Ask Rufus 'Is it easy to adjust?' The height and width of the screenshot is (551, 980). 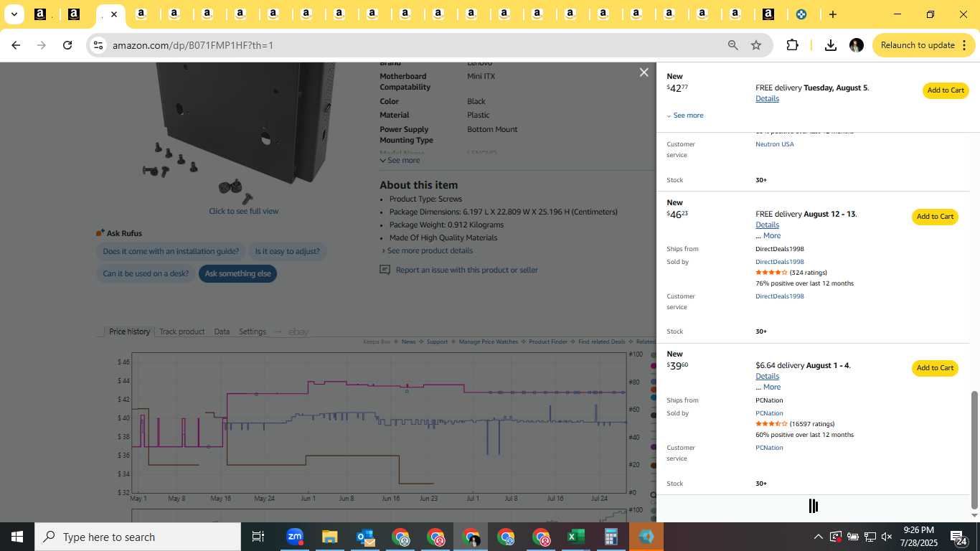(x=288, y=251)
